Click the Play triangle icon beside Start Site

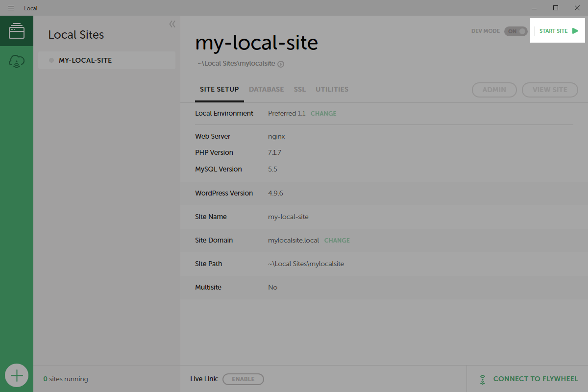[x=575, y=31]
